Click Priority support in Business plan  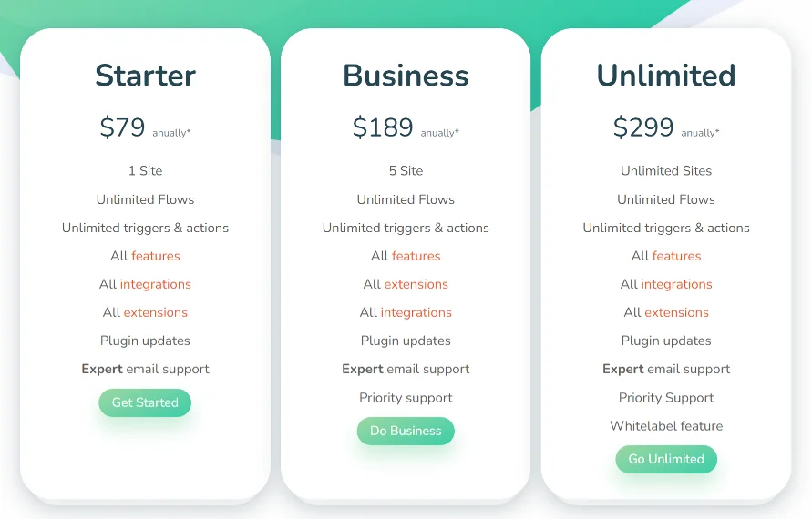[x=406, y=398]
